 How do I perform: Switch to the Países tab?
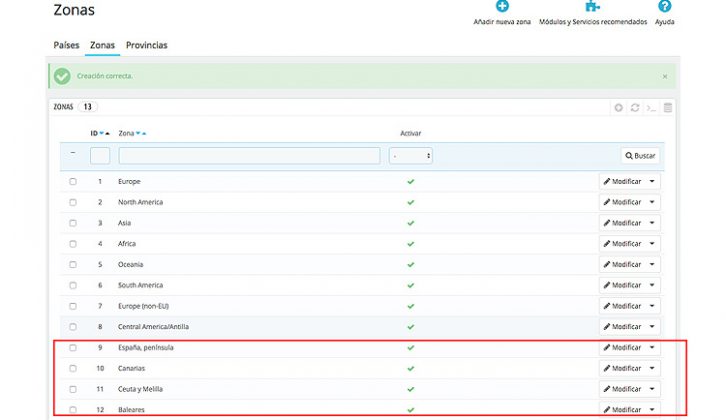(66, 45)
